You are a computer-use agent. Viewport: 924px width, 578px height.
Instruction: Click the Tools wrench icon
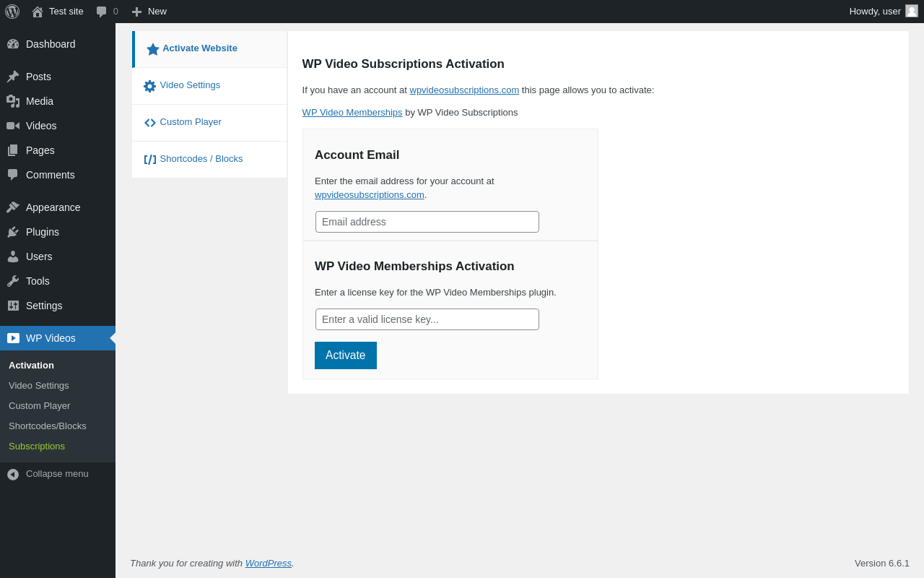pyautogui.click(x=13, y=281)
